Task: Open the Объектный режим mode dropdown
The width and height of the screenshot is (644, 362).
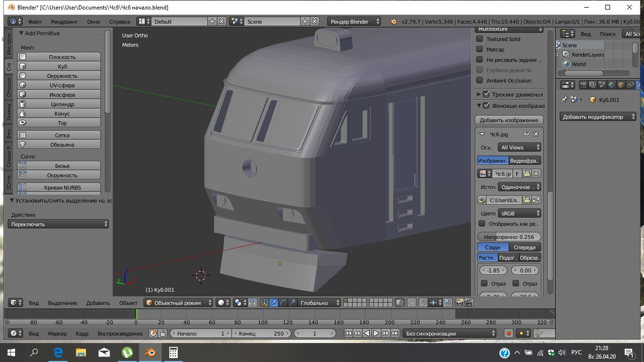Action: point(179,303)
